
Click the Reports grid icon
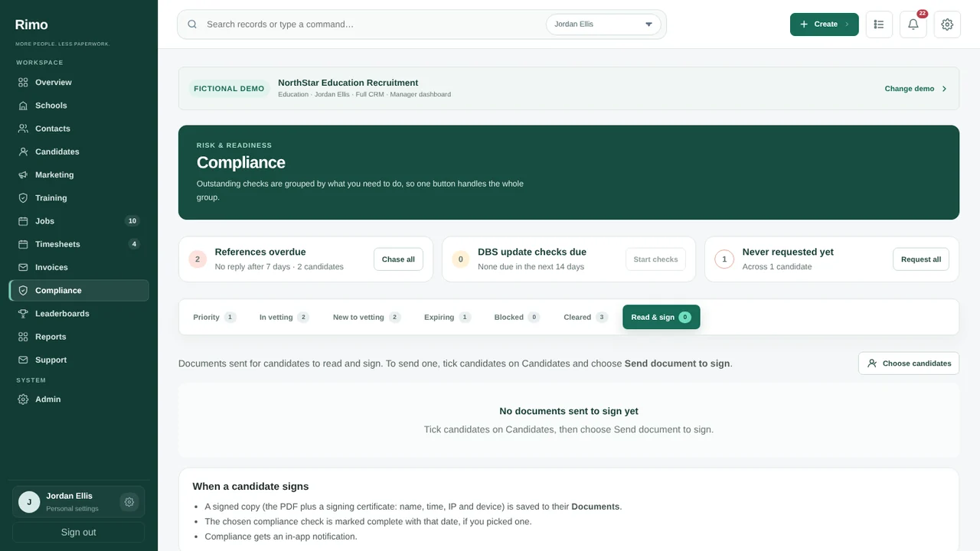pos(23,337)
